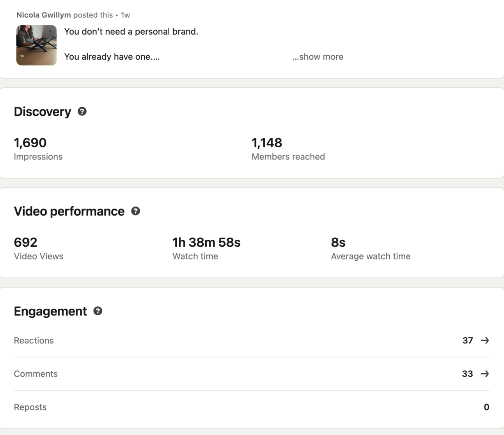
Task: Click the arrow next to Comments count
Action: [x=484, y=374]
